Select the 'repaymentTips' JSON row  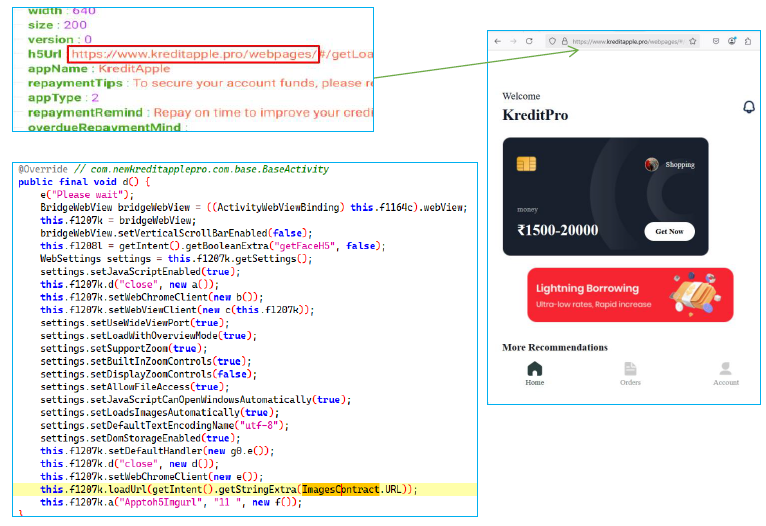click(200, 84)
